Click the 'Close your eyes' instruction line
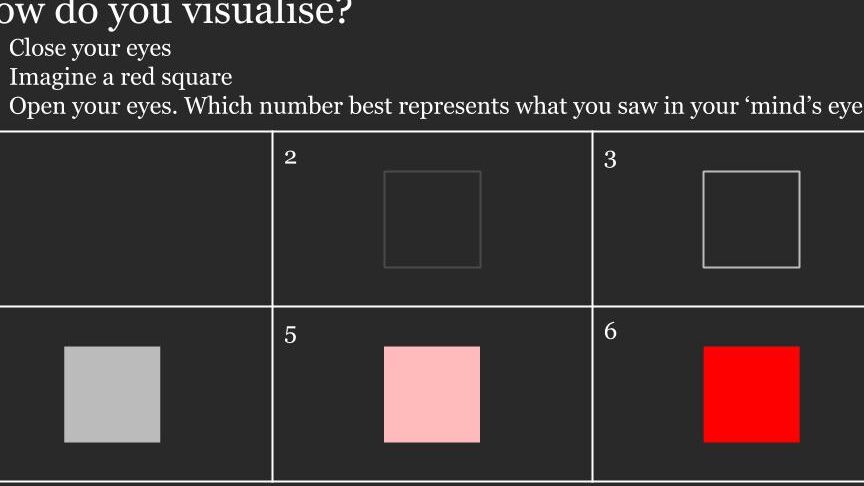The image size is (864, 486). click(x=90, y=48)
